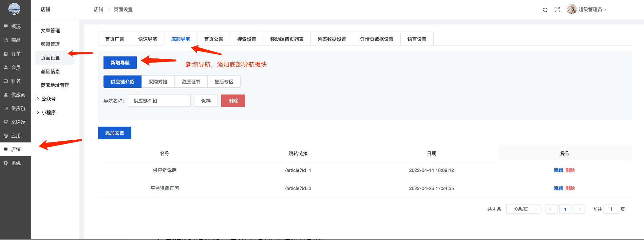Open the 概况 overview sidebar icon
Screen dimensions: 644x240
6,27
